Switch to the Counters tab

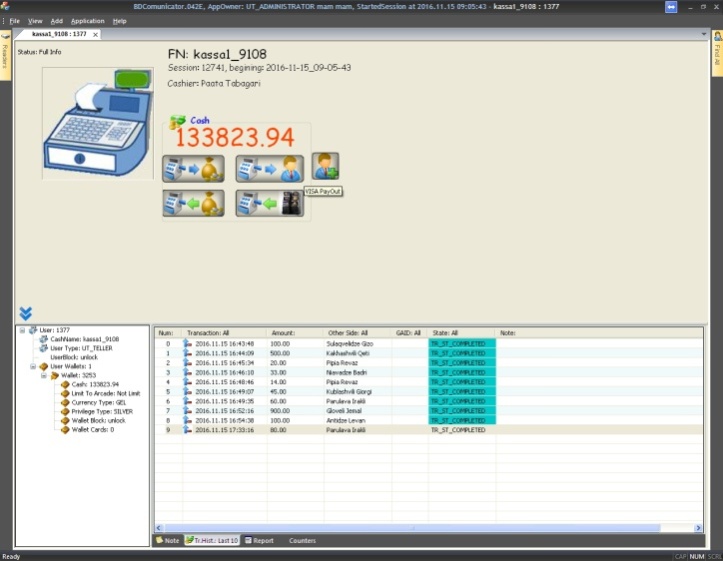click(302, 540)
